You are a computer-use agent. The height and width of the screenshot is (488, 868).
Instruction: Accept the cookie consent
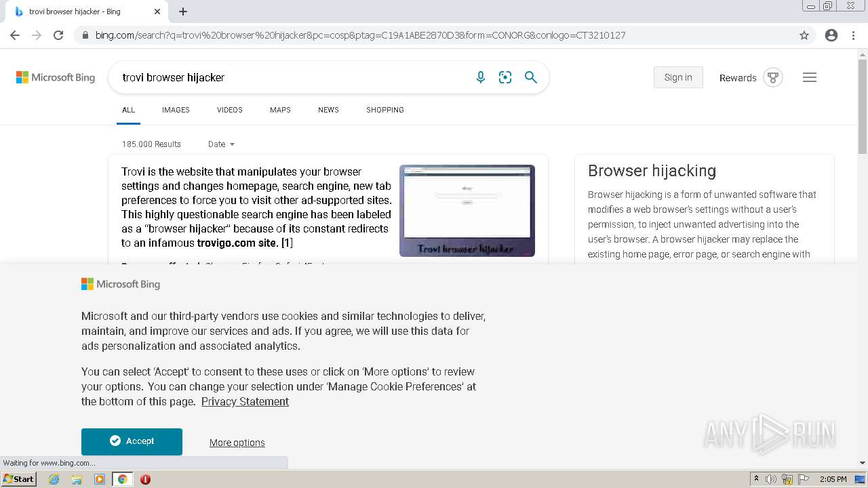coord(132,441)
